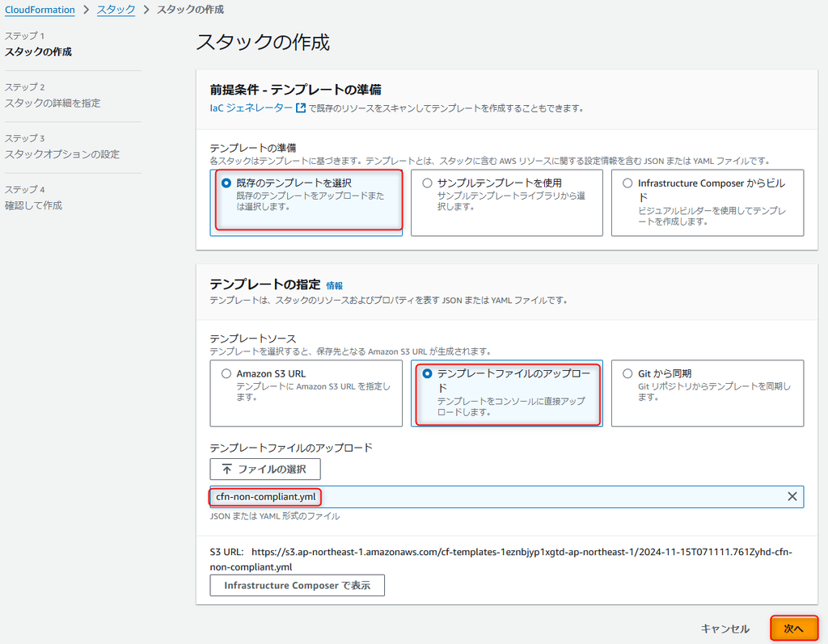
Task: Click the テンプレートソース label
Action: click(253, 339)
